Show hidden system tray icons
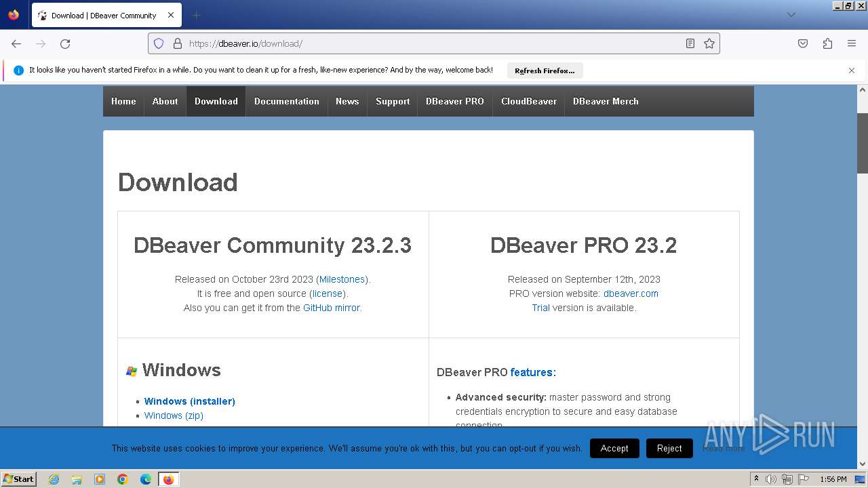868x488 pixels. (x=756, y=479)
